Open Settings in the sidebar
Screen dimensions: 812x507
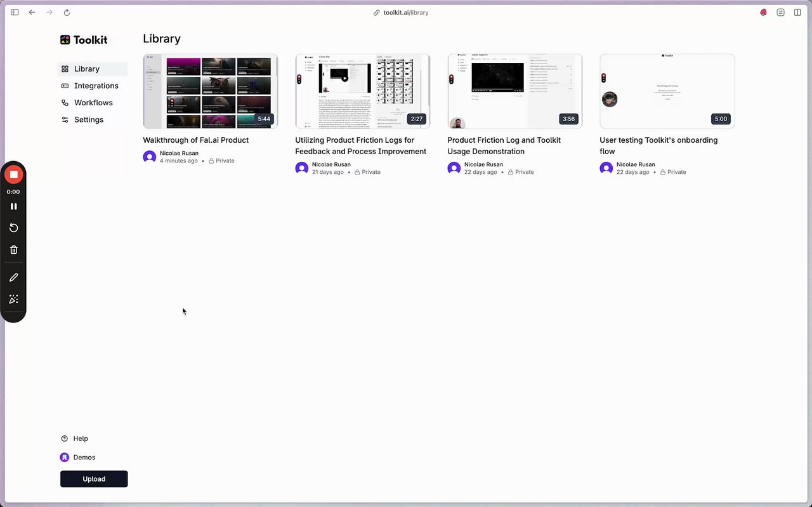click(93, 119)
